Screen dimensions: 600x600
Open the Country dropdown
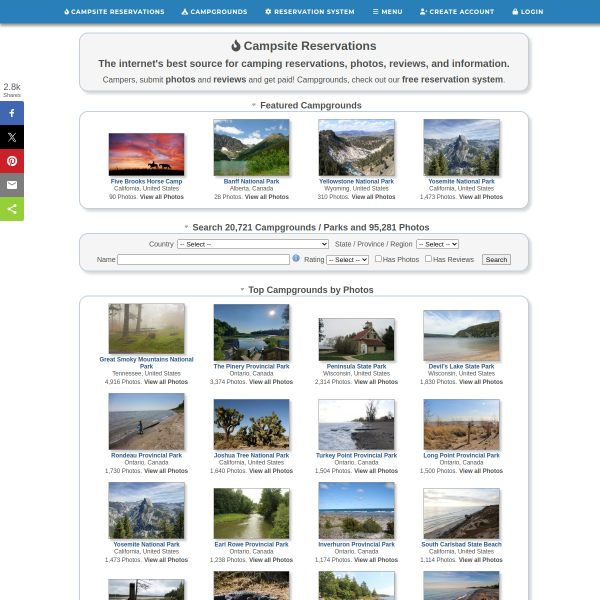click(253, 244)
